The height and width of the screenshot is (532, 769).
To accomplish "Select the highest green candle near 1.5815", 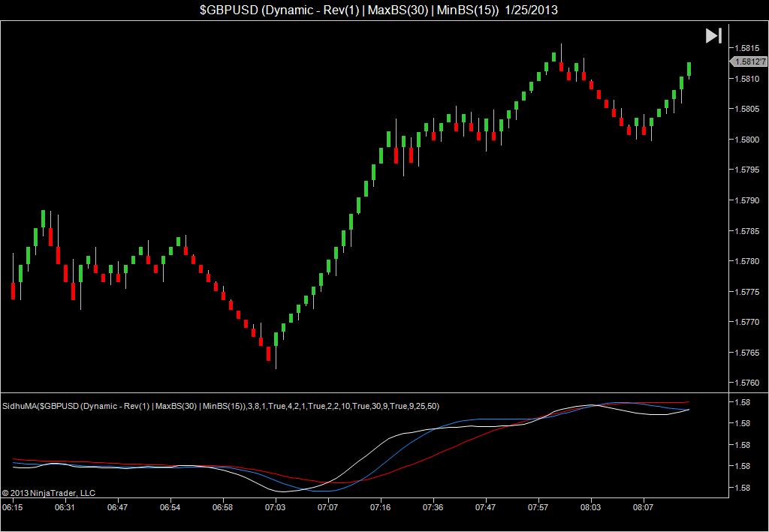I will 553,57.
